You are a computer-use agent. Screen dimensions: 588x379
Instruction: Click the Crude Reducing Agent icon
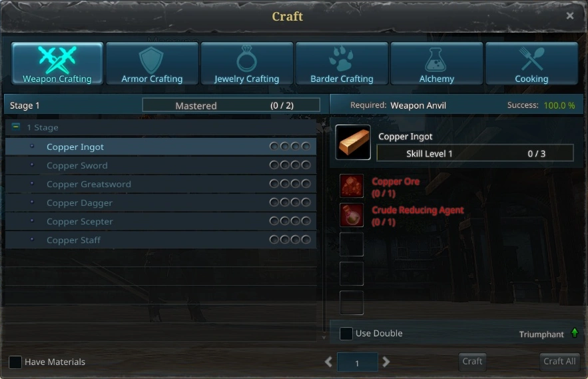352,215
